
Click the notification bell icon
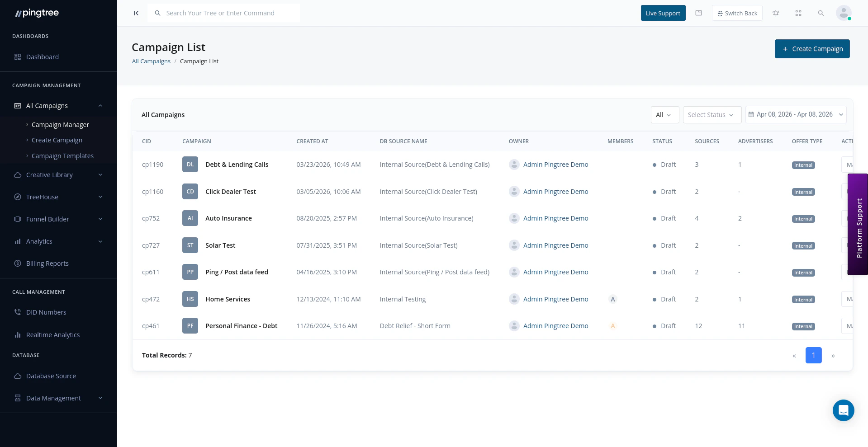click(776, 13)
